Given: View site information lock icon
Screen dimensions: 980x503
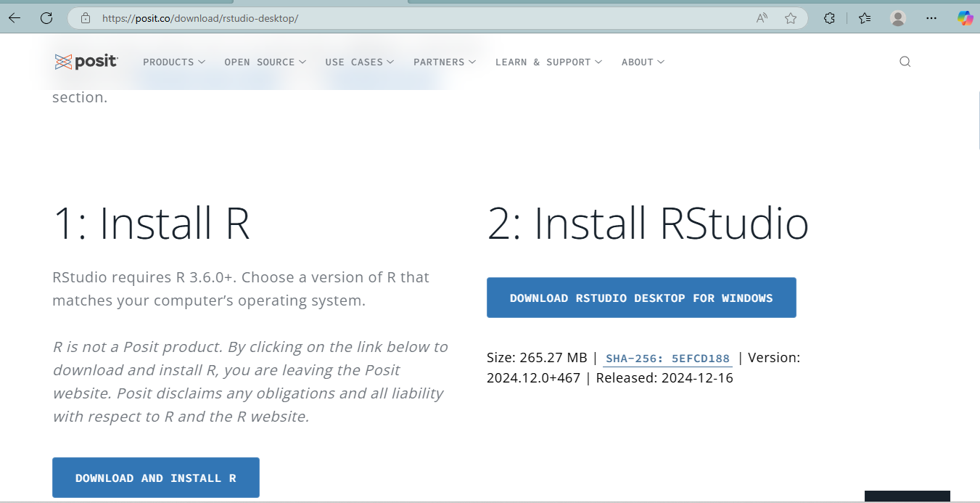Looking at the screenshot, I should click(86, 18).
